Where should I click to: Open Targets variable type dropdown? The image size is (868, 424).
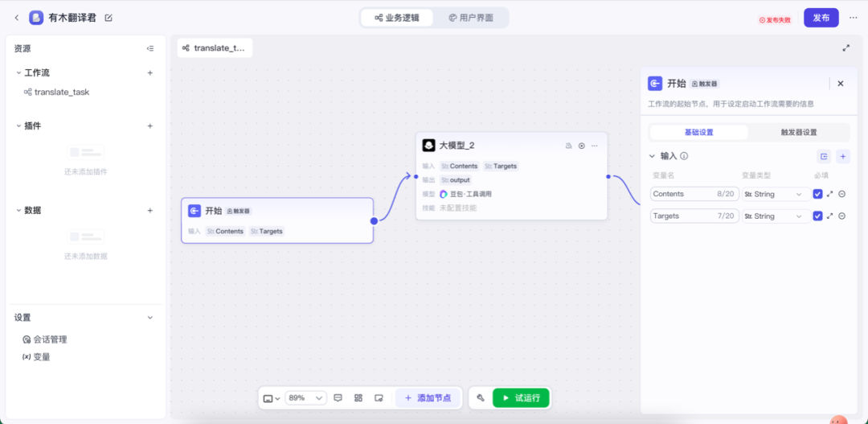[x=776, y=216]
